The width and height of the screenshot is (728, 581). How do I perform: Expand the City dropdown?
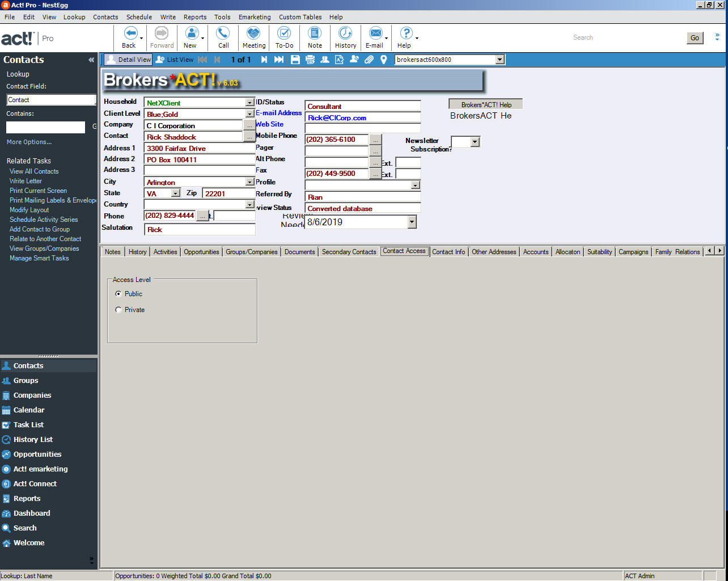click(250, 182)
